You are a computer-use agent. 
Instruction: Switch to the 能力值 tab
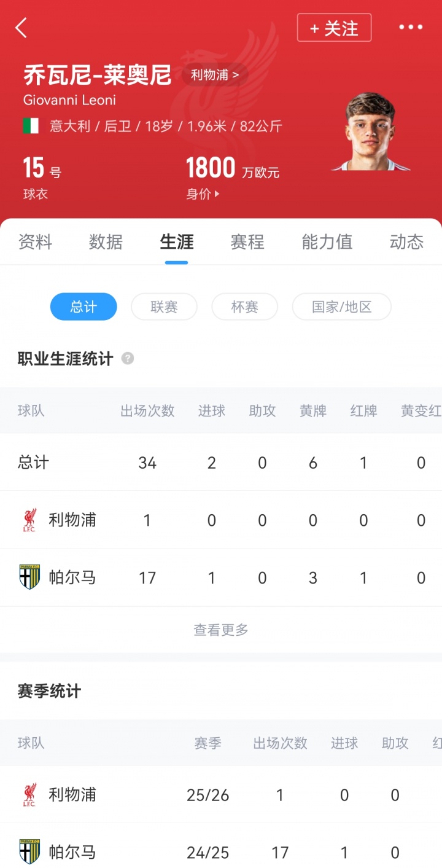pyautogui.click(x=327, y=242)
